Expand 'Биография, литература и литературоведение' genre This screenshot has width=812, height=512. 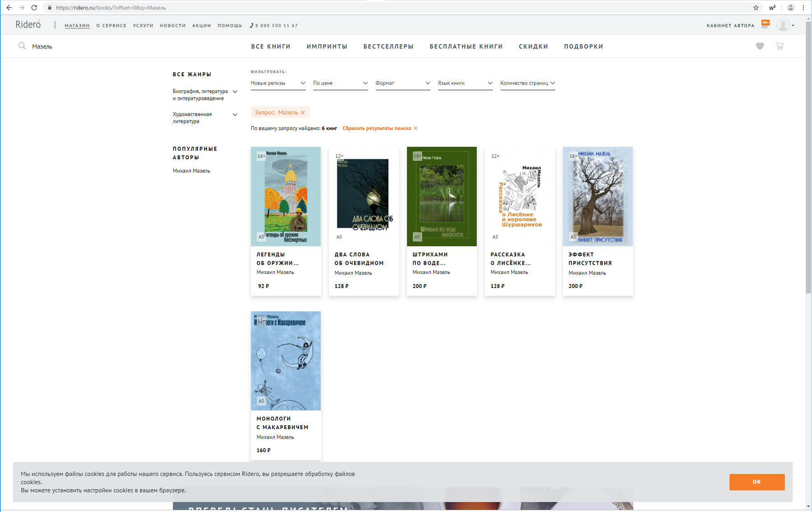pyautogui.click(x=235, y=92)
